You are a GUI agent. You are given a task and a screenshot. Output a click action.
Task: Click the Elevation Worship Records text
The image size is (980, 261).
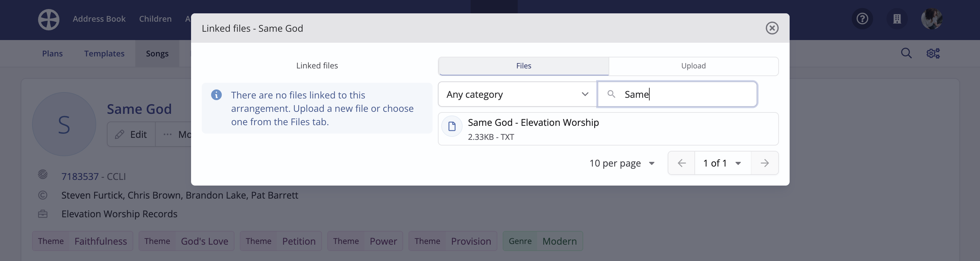click(x=120, y=214)
